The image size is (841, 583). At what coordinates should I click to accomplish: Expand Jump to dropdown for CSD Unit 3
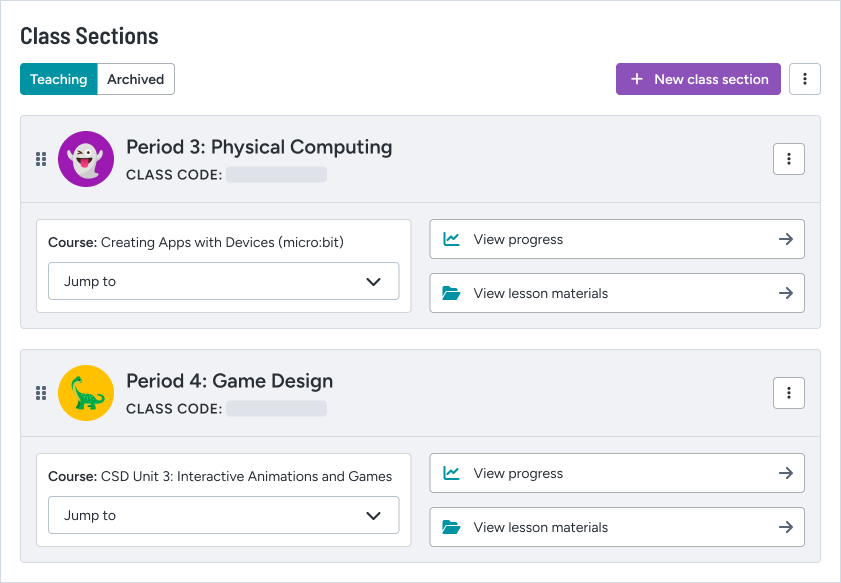(224, 515)
